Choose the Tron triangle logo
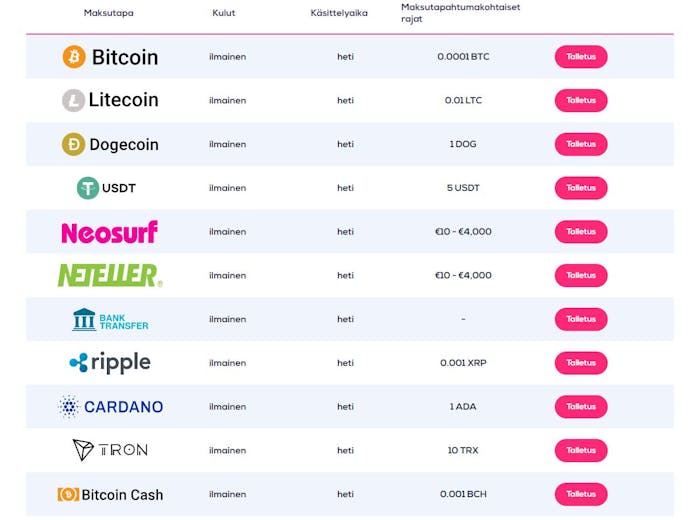This screenshot has height=520, width=700. click(83, 450)
